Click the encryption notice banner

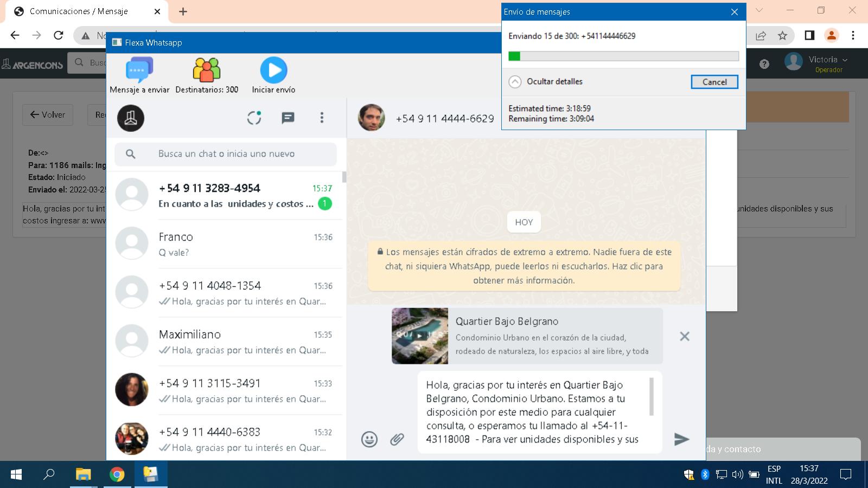[524, 266]
